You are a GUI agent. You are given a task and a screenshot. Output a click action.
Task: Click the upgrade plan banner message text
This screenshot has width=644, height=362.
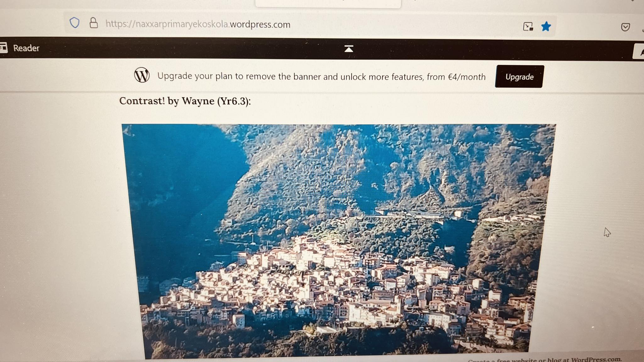(x=321, y=76)
